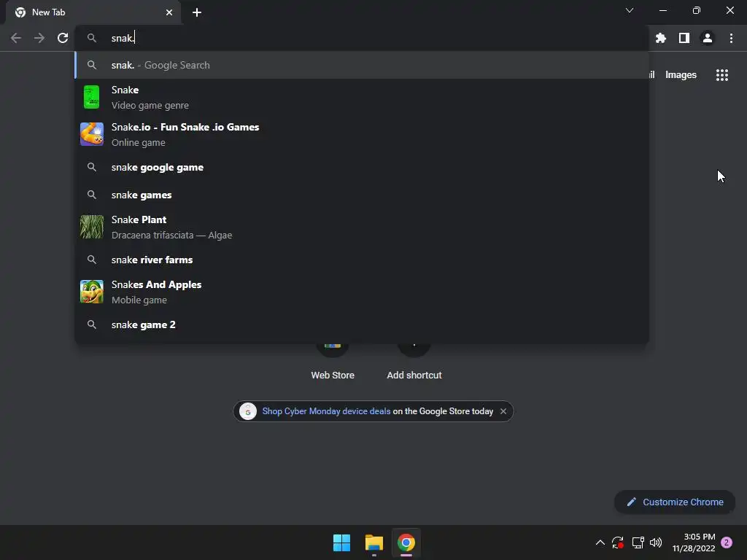
Task: Open Chrome three-dot menu
Action: (731, 38)
